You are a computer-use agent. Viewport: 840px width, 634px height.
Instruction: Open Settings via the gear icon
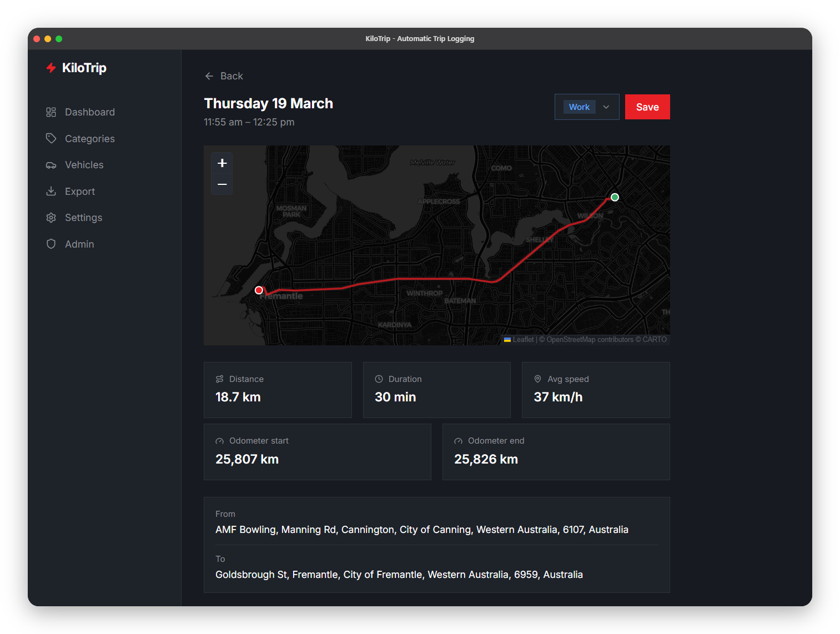[51, 217]
